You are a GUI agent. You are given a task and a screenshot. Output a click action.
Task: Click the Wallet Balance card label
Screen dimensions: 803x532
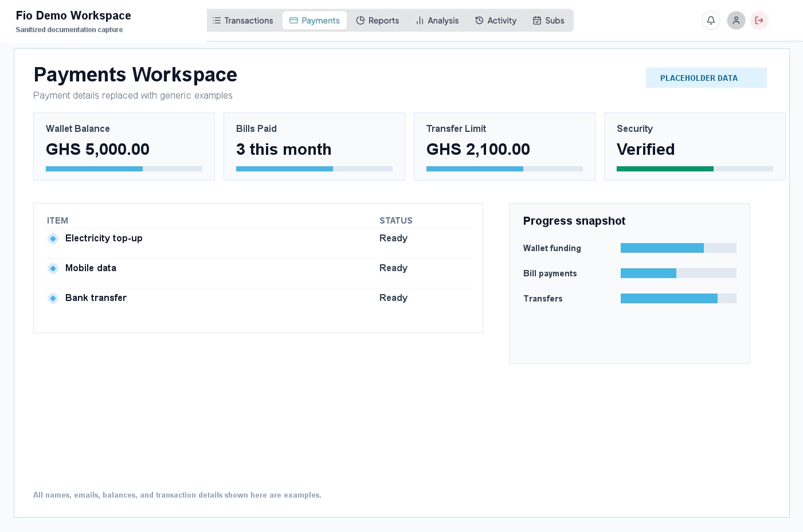click(x=78, y=129)
